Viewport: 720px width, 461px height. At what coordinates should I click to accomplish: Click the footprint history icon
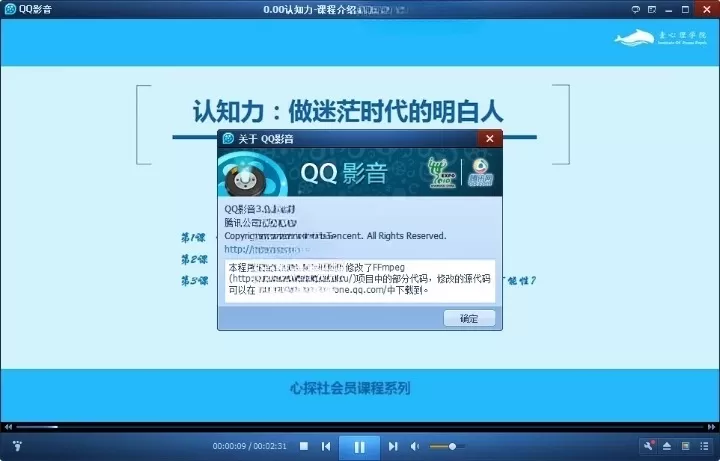click(x=17, y=446)
